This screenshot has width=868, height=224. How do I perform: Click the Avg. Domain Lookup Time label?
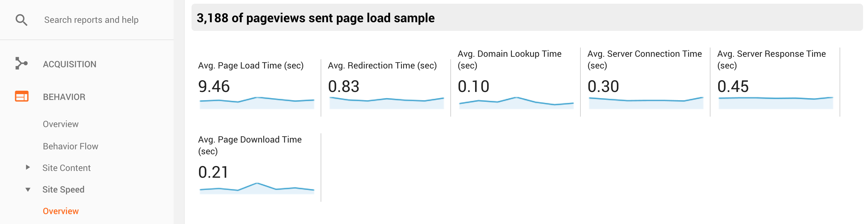point(509,60)
